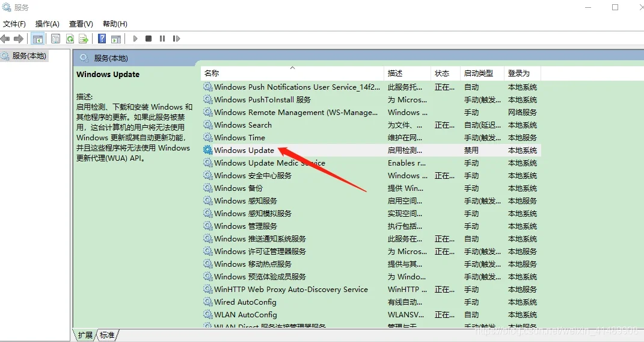Click 自动(延迟... startup type of Windows Search

(483, 125)
